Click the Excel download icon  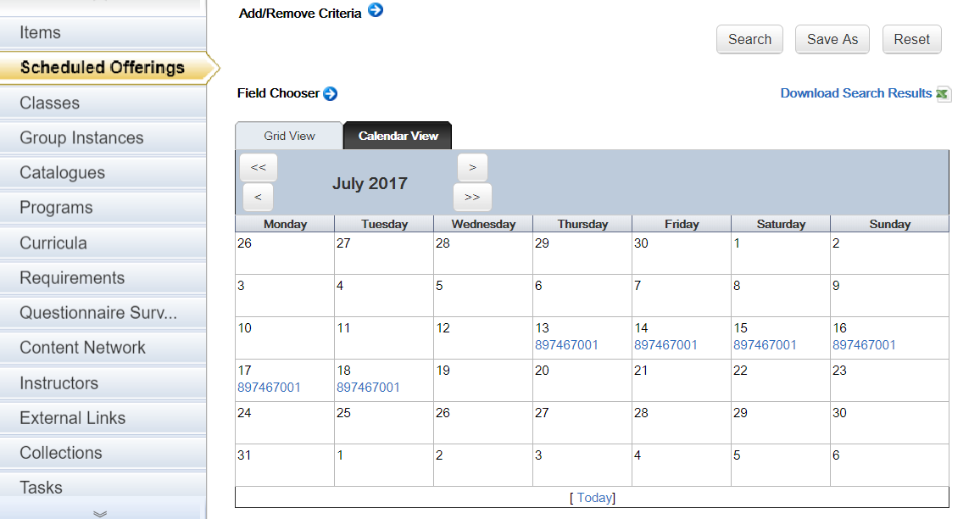[x=944, y=94]
